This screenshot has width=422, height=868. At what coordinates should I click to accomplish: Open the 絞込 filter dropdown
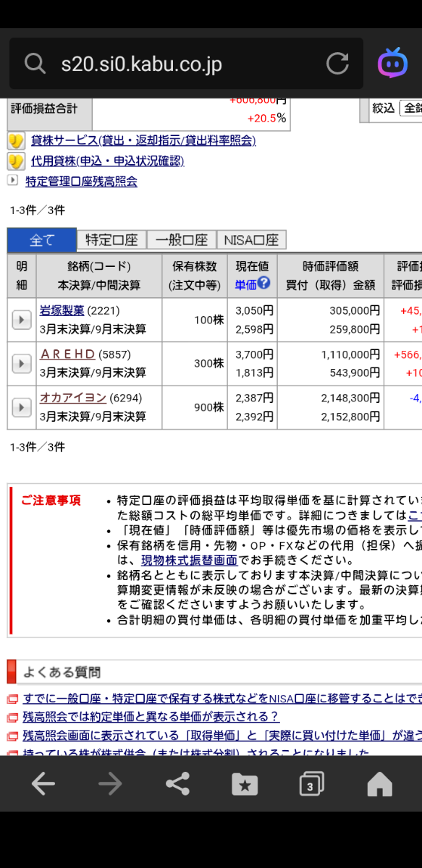411,108
